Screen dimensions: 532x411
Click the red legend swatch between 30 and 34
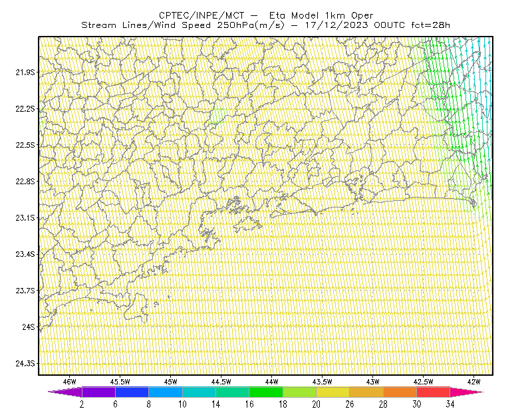(434, 392)
